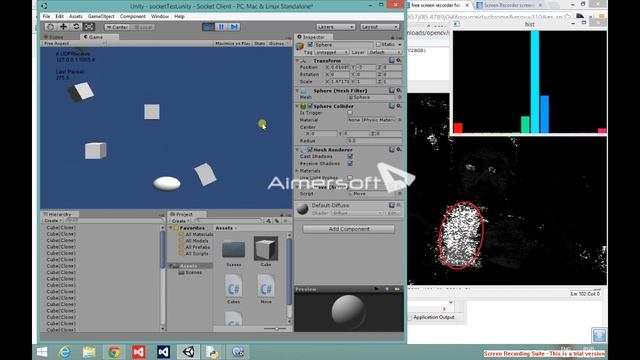Collapse the Transform component
Viewport: 640px width, 360px height.
[x=298, y=60]
